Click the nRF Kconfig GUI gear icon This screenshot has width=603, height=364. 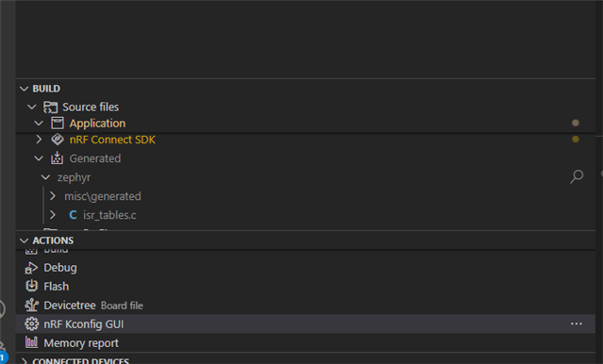(31, 324)
